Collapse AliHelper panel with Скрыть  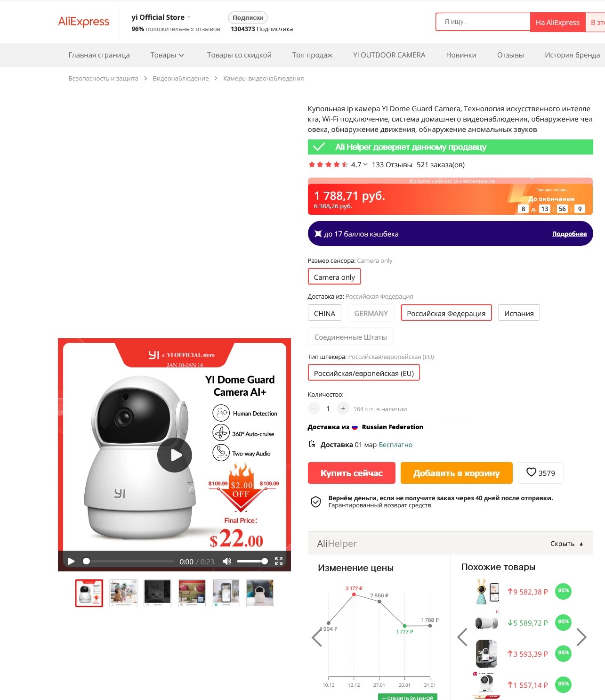tap(567, 544)
